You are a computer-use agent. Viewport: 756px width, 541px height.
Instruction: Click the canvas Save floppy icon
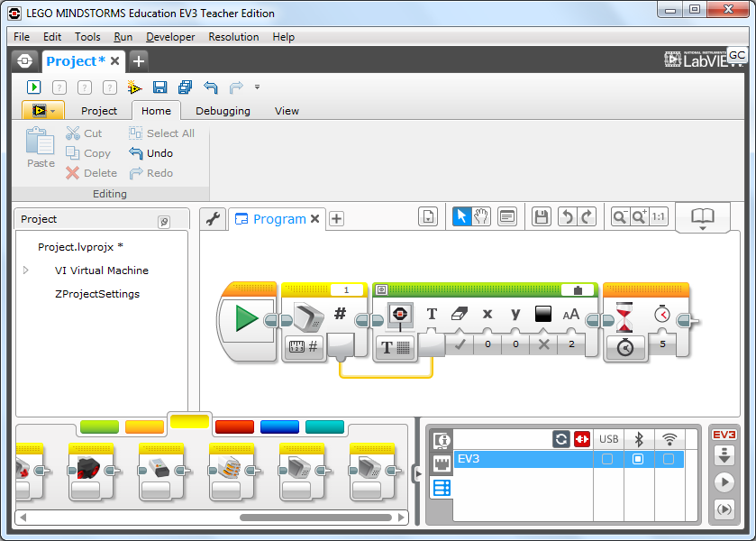coord(541,216)
